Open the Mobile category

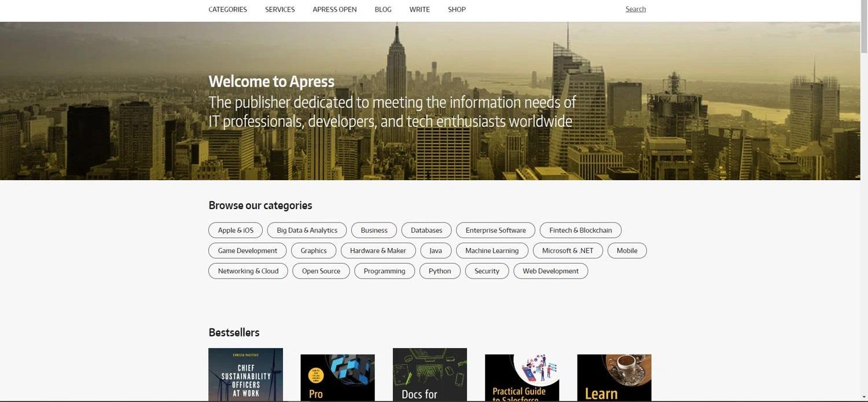(627, 250)
